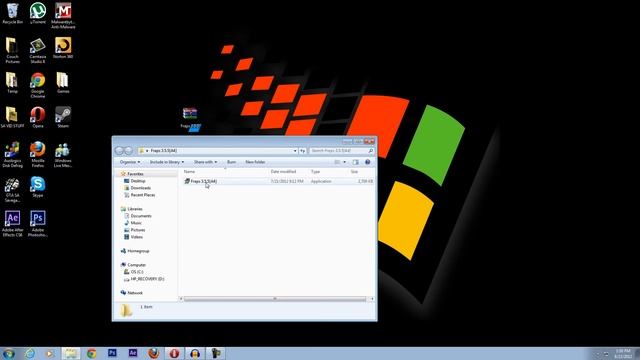The height and width of the screenshot is (360, 640).
Task: Select Libraries in the navigation pane
Action: pyautogui.click(x=135, y=209)
